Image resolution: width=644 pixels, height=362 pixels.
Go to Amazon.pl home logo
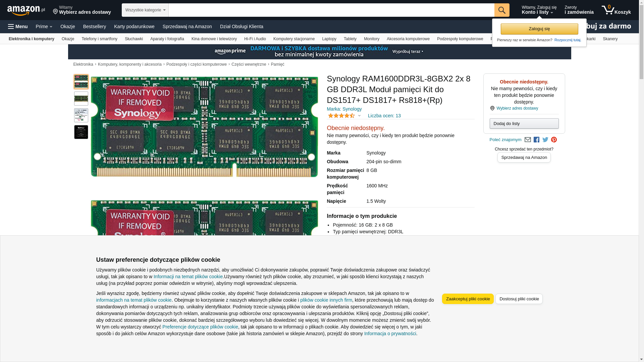[x=26, y=10]
